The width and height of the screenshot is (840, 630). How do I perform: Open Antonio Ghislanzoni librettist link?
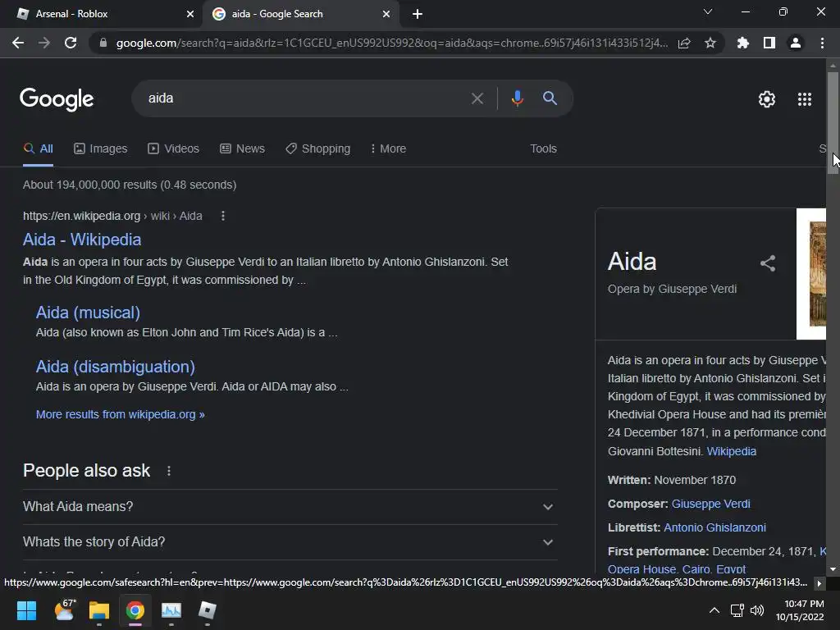[x=714, y=527]
